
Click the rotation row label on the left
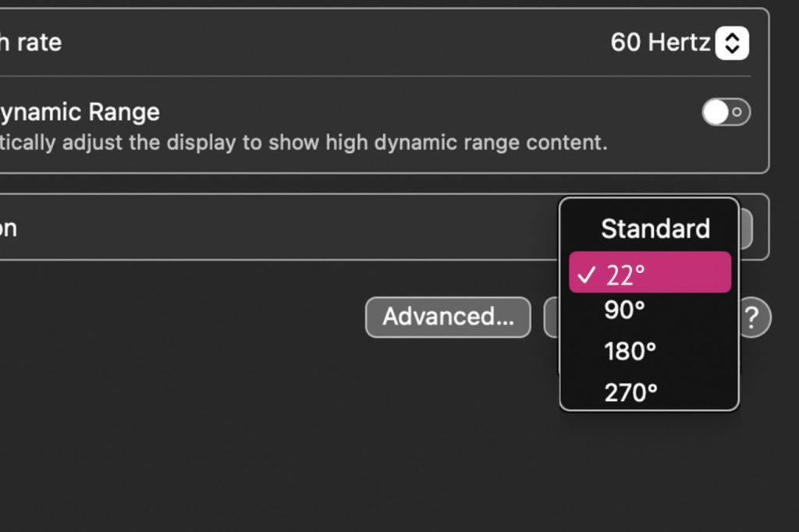[x=8, y=229]
